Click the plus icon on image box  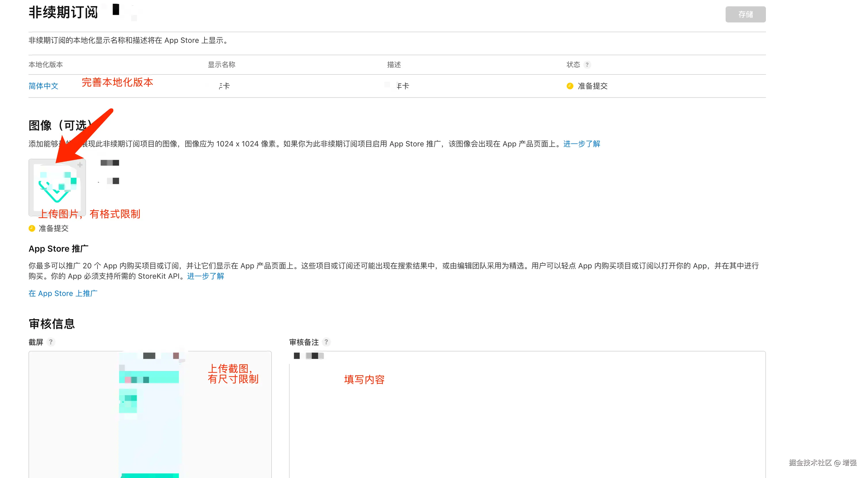pos(80,165)
